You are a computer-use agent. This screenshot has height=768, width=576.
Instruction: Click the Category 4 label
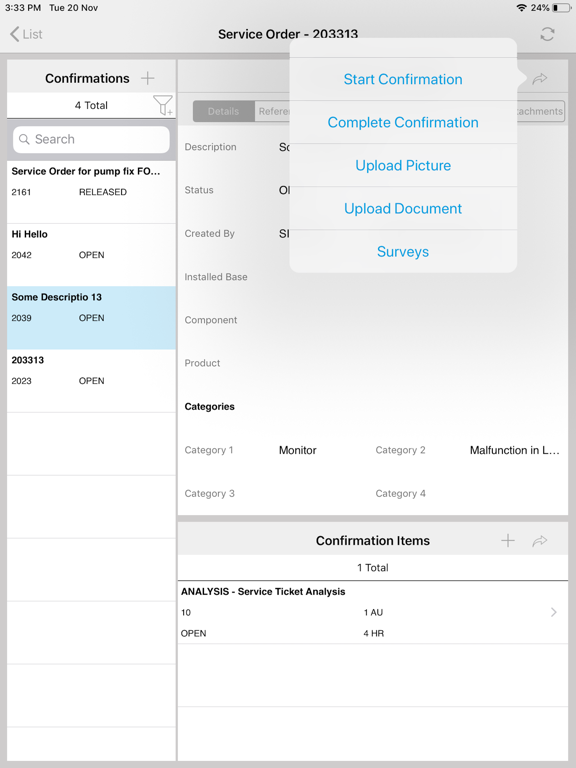click(401, 494)
